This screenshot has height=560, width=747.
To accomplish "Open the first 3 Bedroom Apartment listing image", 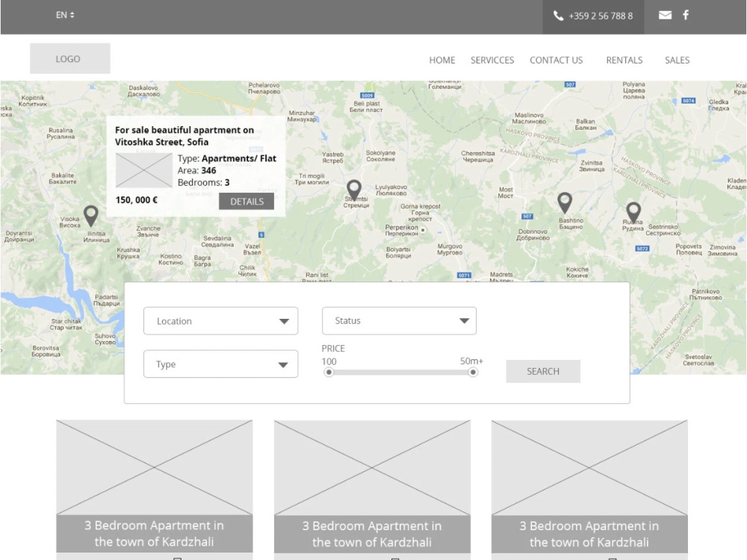I will (155, 467).
